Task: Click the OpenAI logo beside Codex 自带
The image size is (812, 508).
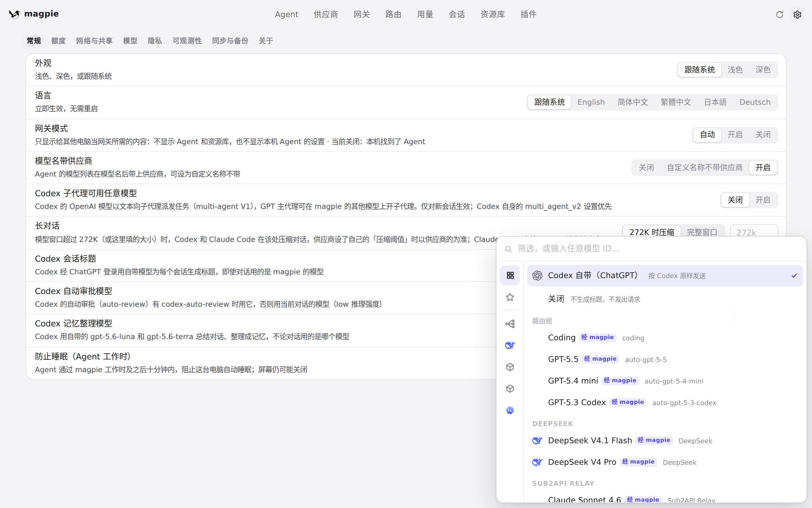Action: tap(537, 276)
